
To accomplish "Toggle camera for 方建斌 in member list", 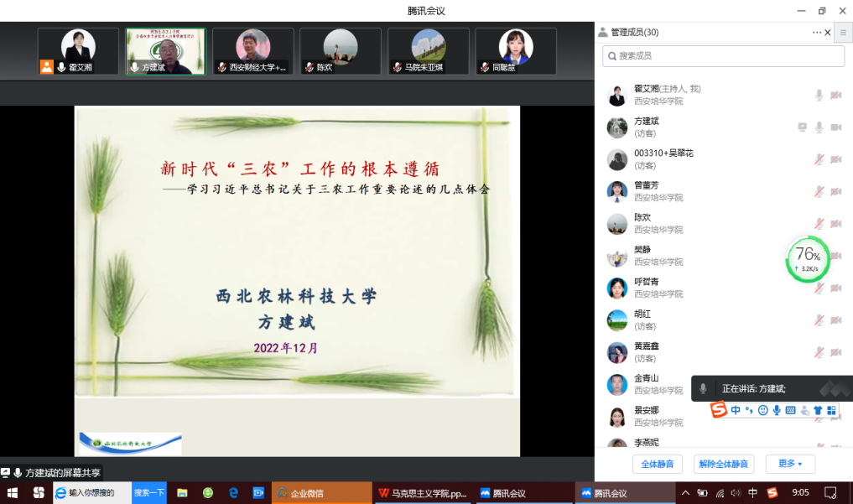I will coord(835,127).
